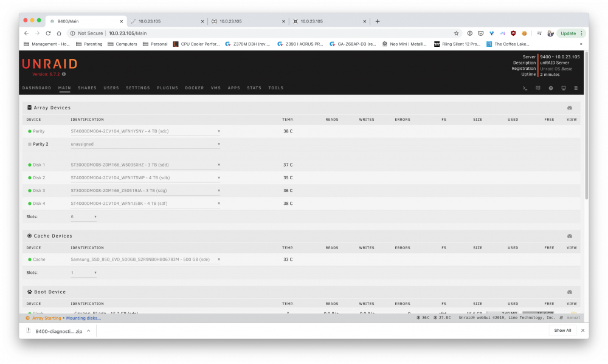Viewport: 608px width, 364px height.
Task: Open the Shares menu
Action: click(87, 88)
